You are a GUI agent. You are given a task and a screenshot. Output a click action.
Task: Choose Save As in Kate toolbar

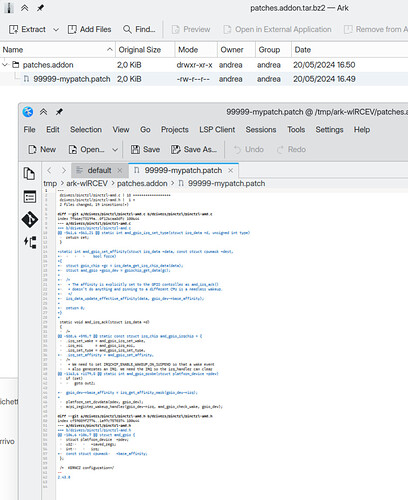pyautogui.click(x=194, y=149)
